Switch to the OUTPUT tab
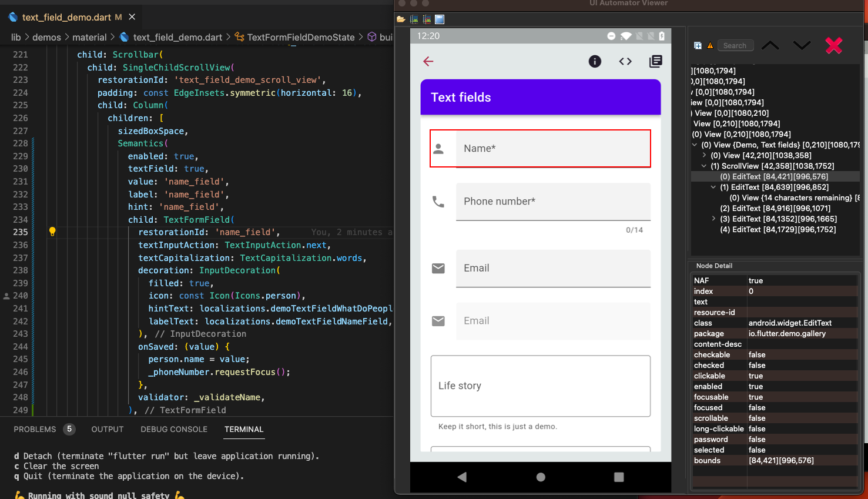Image resolution: width=868 pixels, height=499 pixels. point(107,429)
